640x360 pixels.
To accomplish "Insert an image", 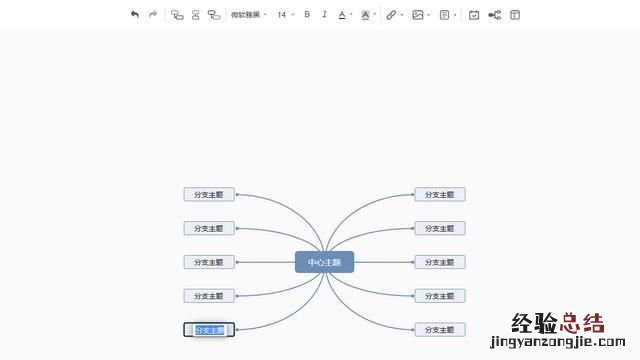I will (x=418, y=15).
